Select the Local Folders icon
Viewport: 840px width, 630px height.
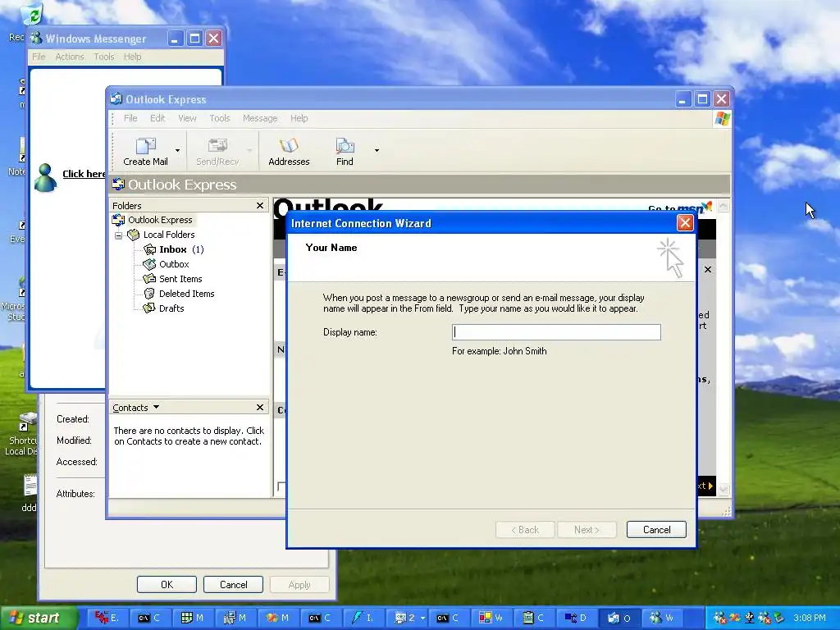click(134, 235)
